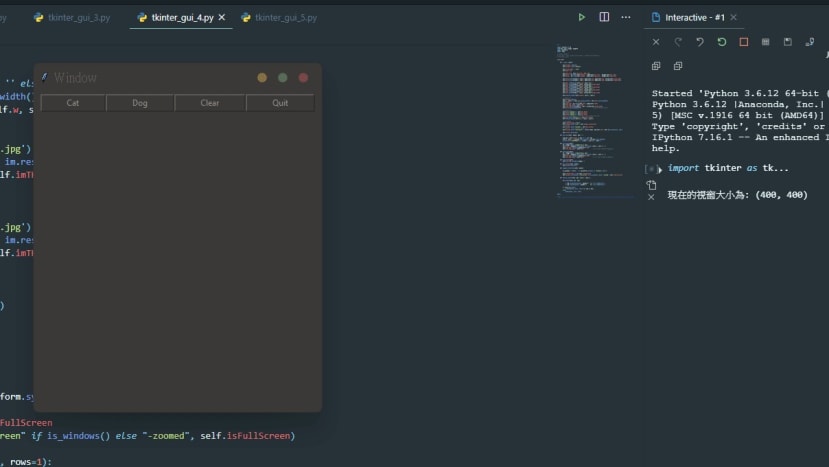Restart the IPython kernel with green icon
This screenshot has height=467, width=829.
coord(722,42)
